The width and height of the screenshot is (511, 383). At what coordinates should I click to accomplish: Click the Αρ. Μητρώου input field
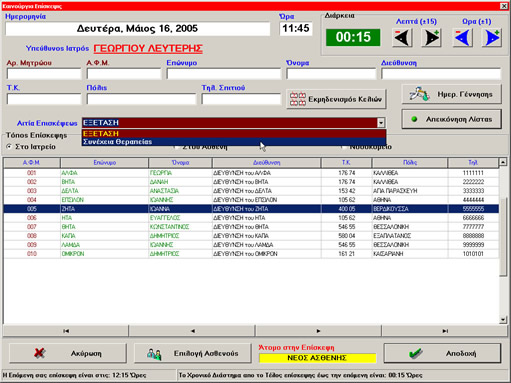click(x=44, y=74)
